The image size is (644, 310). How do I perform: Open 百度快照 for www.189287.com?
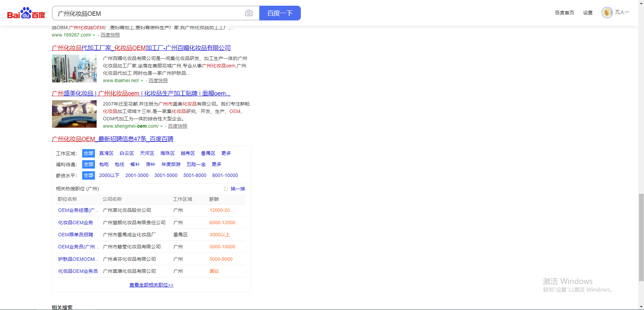pos(110,35)
